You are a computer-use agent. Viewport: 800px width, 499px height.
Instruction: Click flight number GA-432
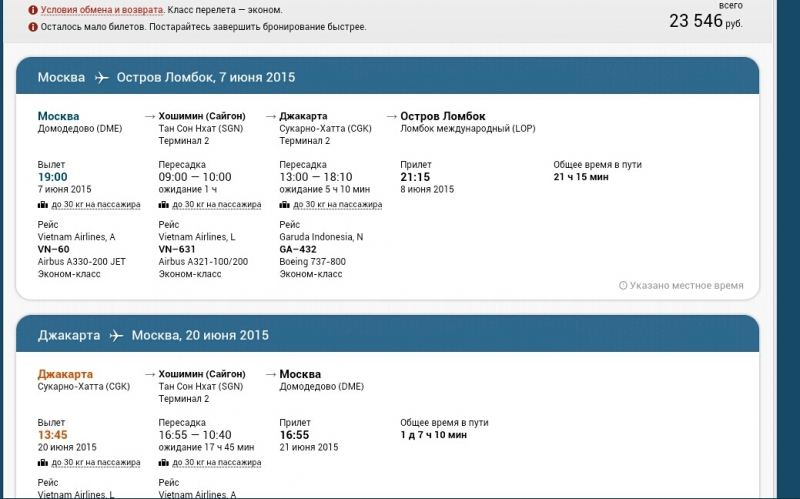point(298,249)
